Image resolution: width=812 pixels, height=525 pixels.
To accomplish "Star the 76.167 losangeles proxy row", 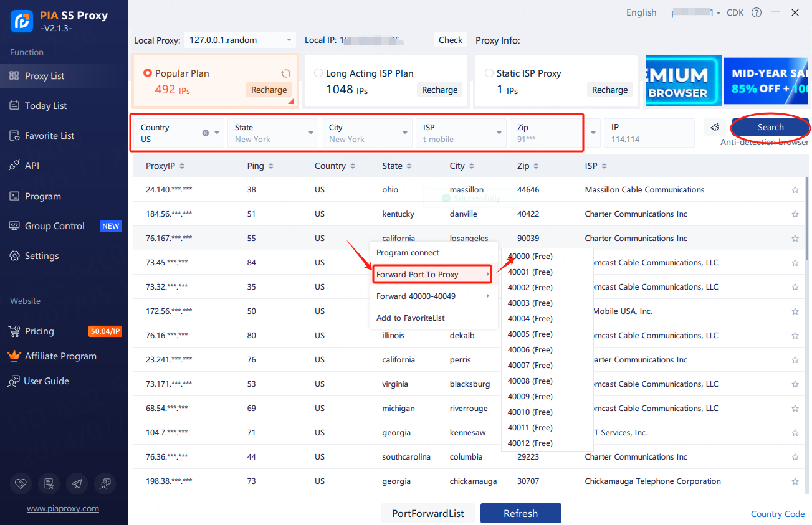I will [x=795, y=239].
